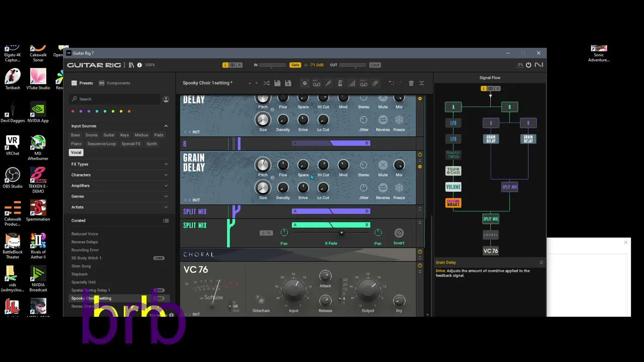Select the Vocal input source tag
Screen dimensions: 644x362
tap(76, 152)
